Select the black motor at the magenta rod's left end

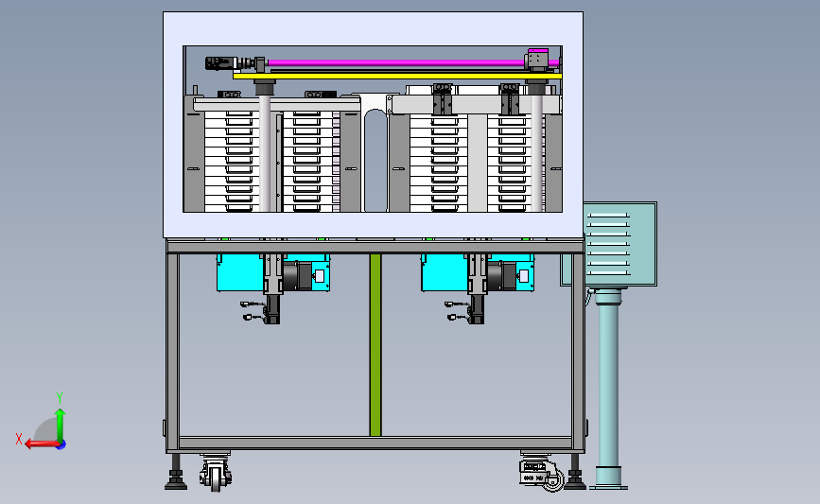click(x=220, y=63)
